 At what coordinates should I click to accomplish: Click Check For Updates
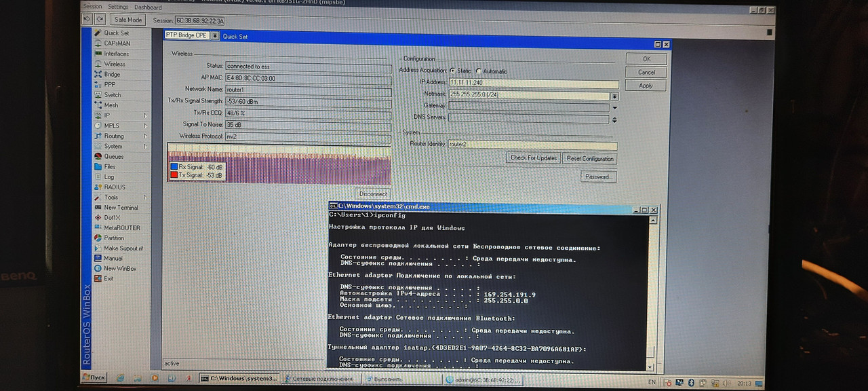click(534, 158)
